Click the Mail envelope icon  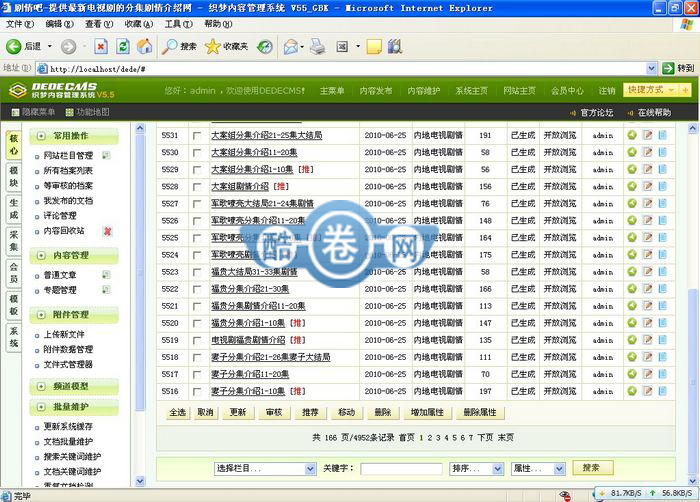[291, 46]
